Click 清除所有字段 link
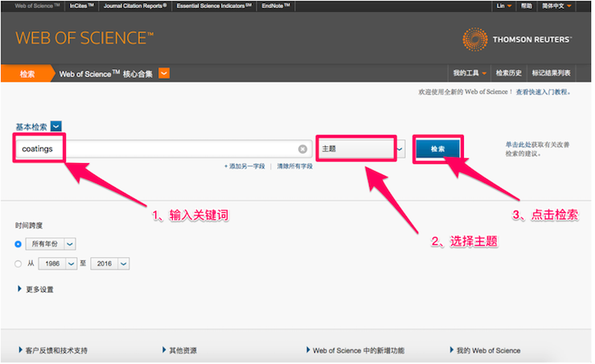This screenshot has width=595, height=364. [294, 166]
